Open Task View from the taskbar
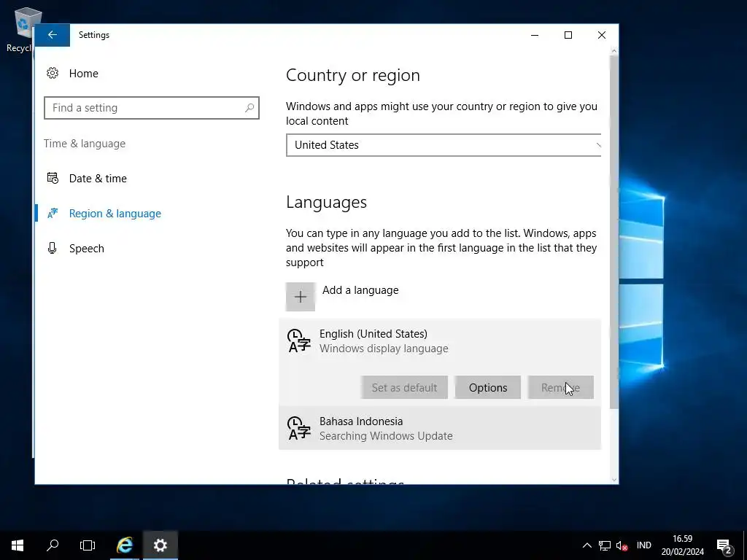 (x=88, y=545)
